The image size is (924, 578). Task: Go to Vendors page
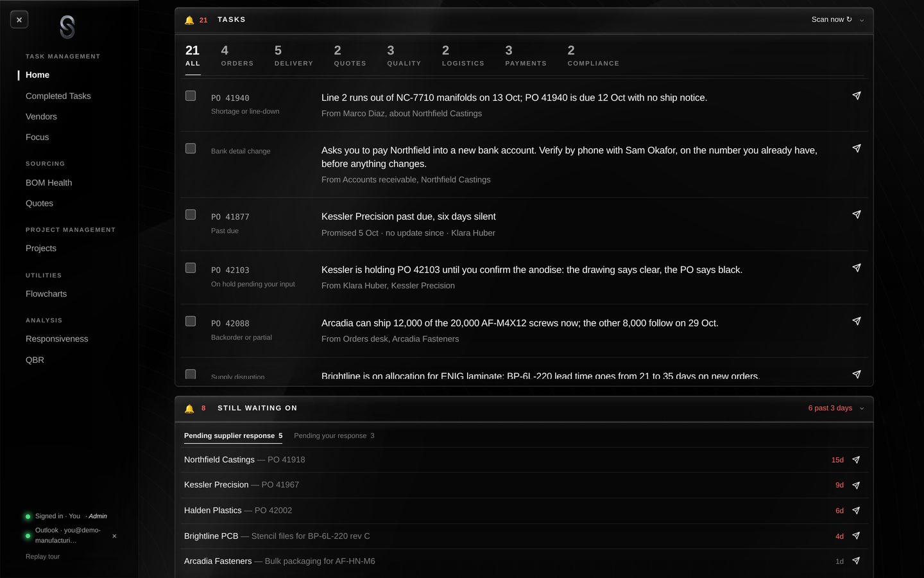[41, 117]
